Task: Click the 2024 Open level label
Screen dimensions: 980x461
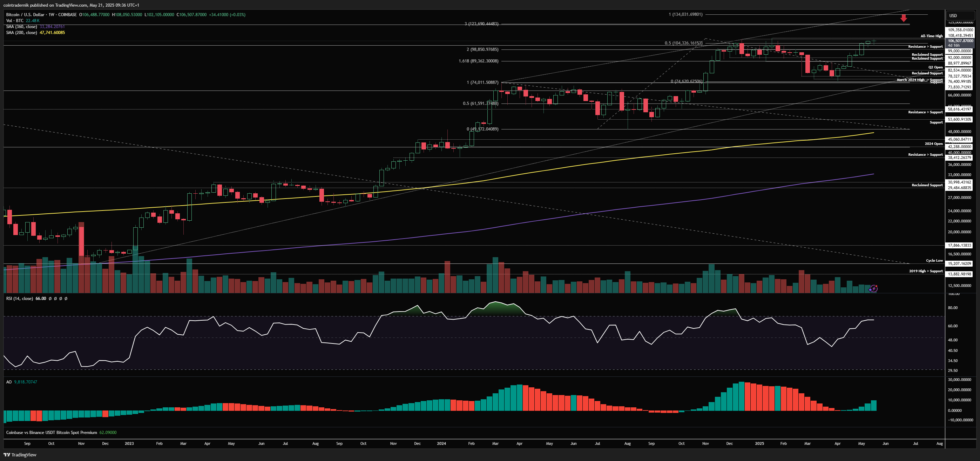Action: (x=934, y=144)
